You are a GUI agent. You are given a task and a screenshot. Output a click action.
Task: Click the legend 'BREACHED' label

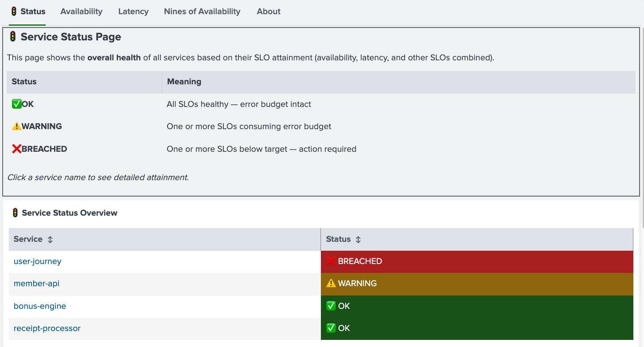point(44,149)
